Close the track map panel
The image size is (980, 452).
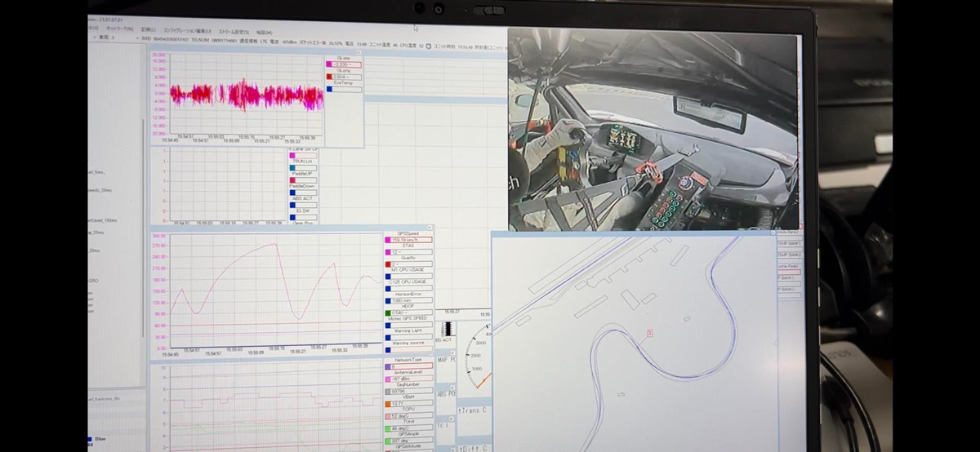[x=773, y=233]
